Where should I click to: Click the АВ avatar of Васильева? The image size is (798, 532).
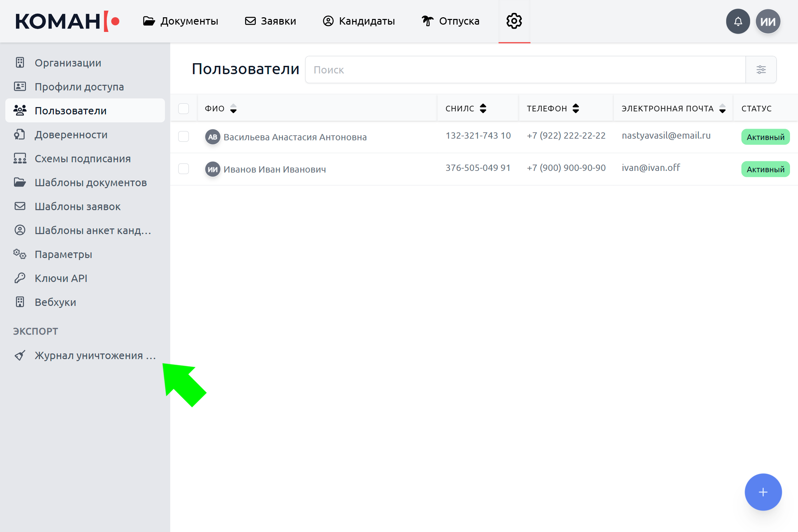pyautogui.click(x=212, y=137)
